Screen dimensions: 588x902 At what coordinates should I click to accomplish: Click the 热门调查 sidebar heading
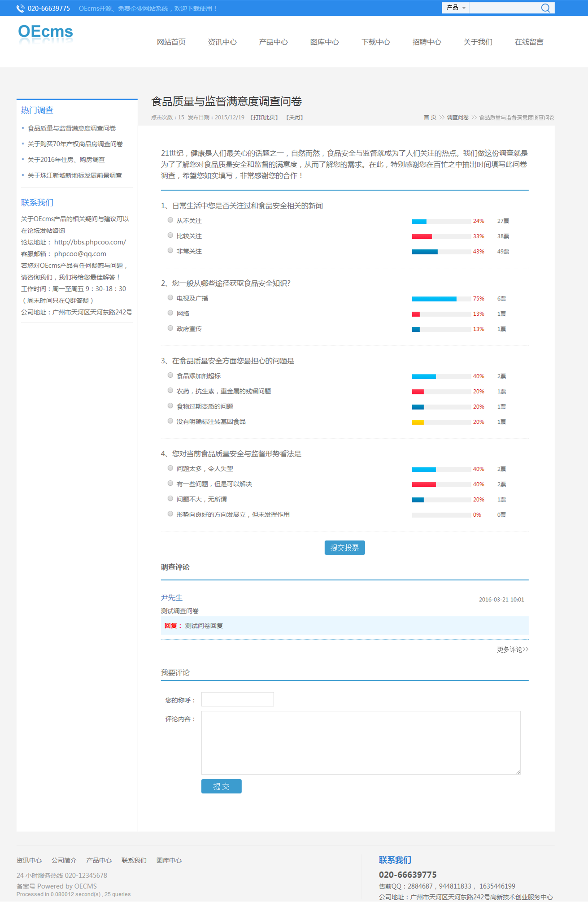37,110
